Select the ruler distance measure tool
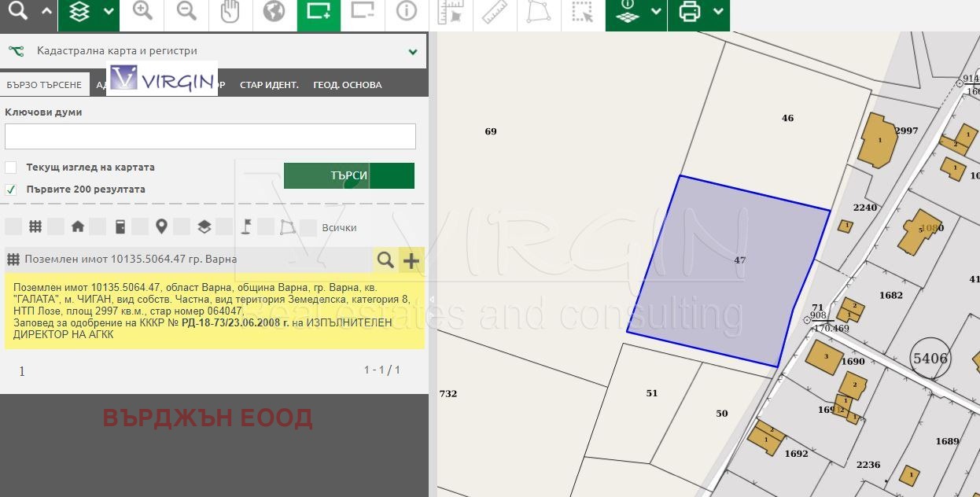 coord(494,12)
